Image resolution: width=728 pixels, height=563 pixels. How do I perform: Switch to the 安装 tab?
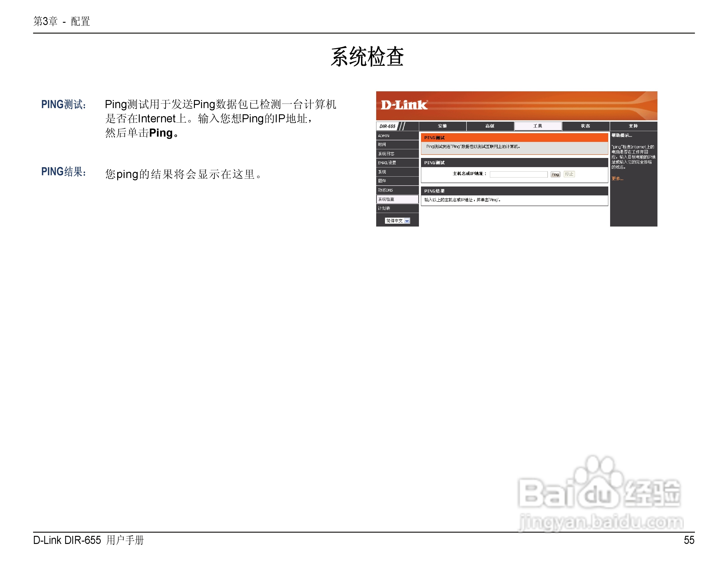pyautogui.click(x=442, y=126)
